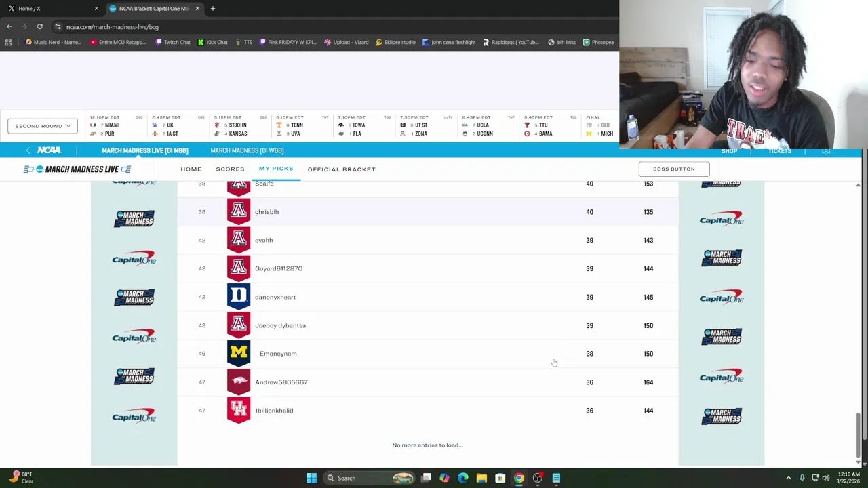The image size is (868, 488).
Task: Open File Explorer from taskbar
Action: click(x=481, y=478)
